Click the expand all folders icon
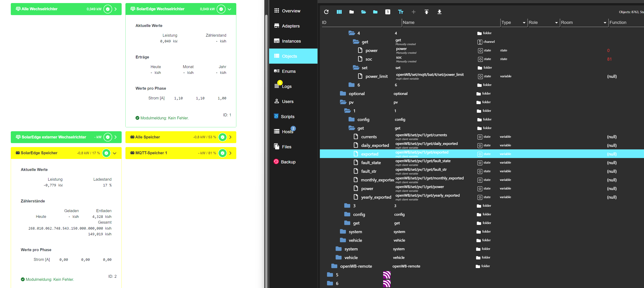The width and height of the screenshot is (644, 288). [364, 12]
